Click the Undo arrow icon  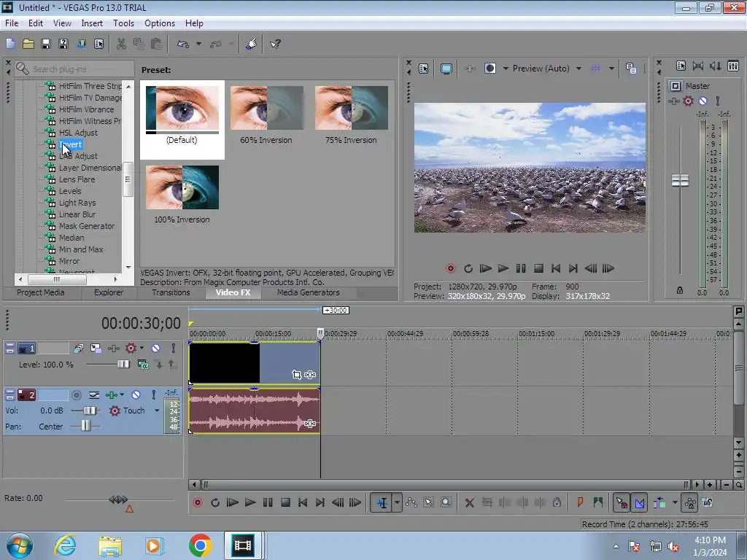click(x=183, y=44)
